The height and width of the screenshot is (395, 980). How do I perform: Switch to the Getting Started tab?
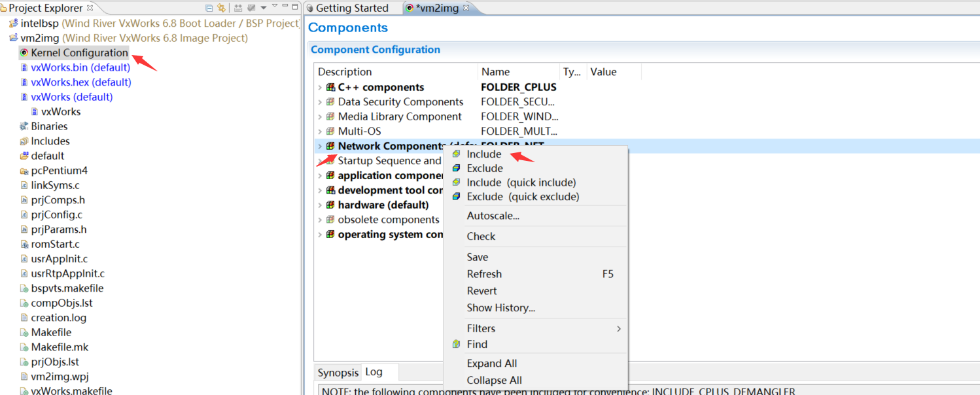[352, 8]
